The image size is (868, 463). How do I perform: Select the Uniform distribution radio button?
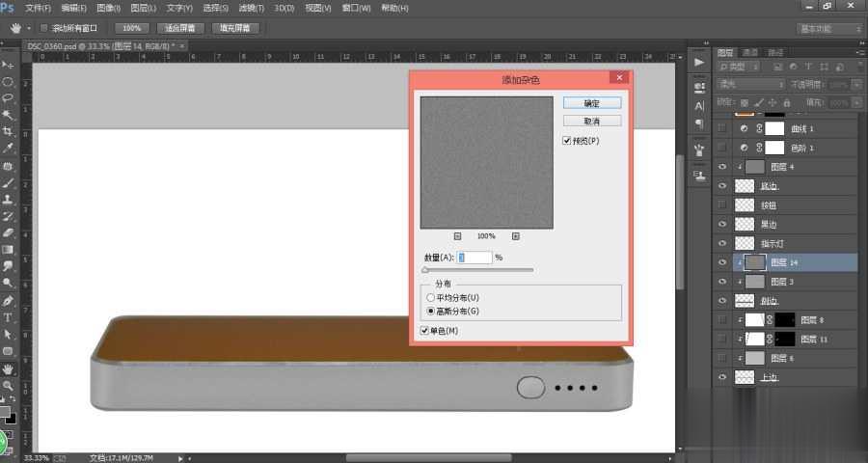[431, 297]
